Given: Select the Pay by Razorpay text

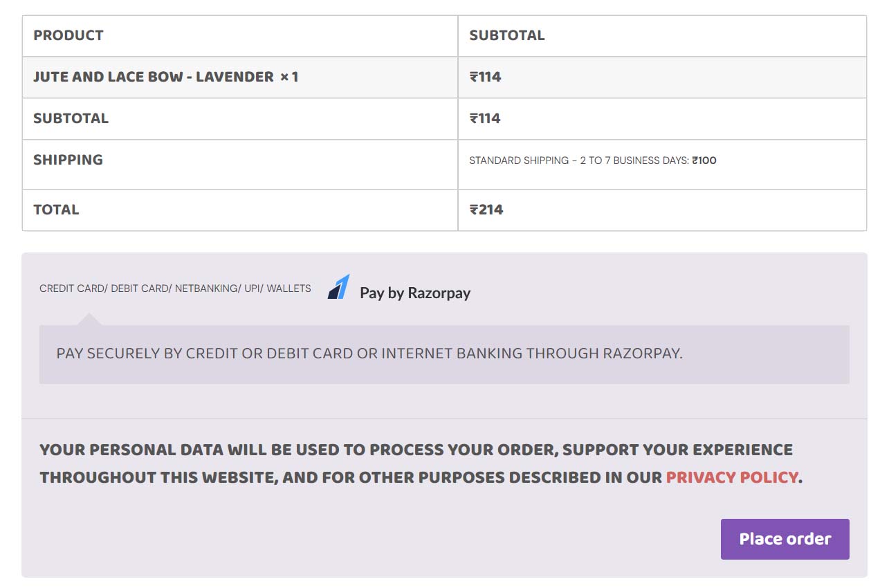Looking at the screenshot, I should click(x=415, y=293).
